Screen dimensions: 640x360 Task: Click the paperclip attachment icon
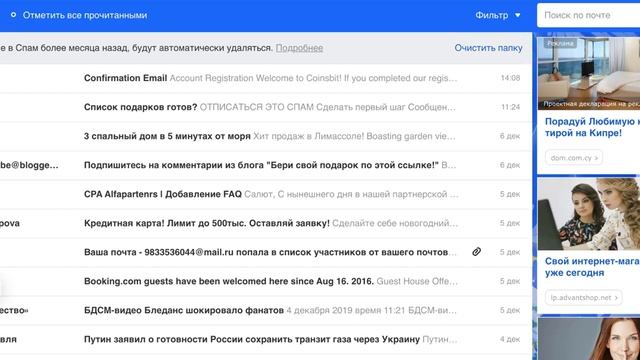coord(476,252)
